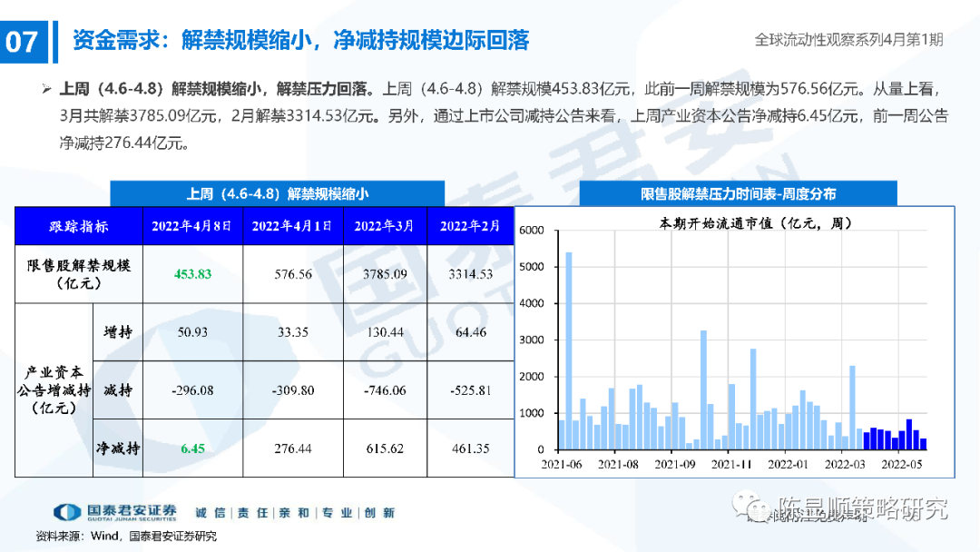Click the cell value 3314.53
Screen dimensions: 980x552
470,274
